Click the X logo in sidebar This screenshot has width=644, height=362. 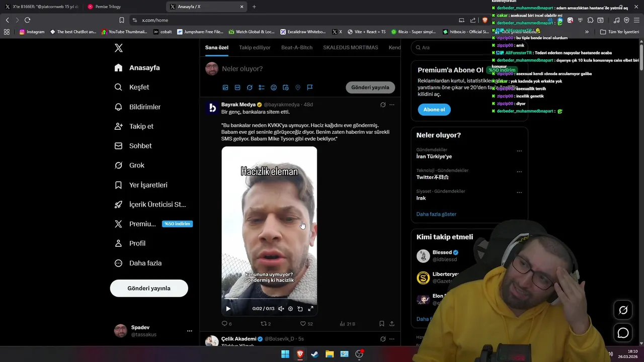pyautogui.click(x=118, y=48)
